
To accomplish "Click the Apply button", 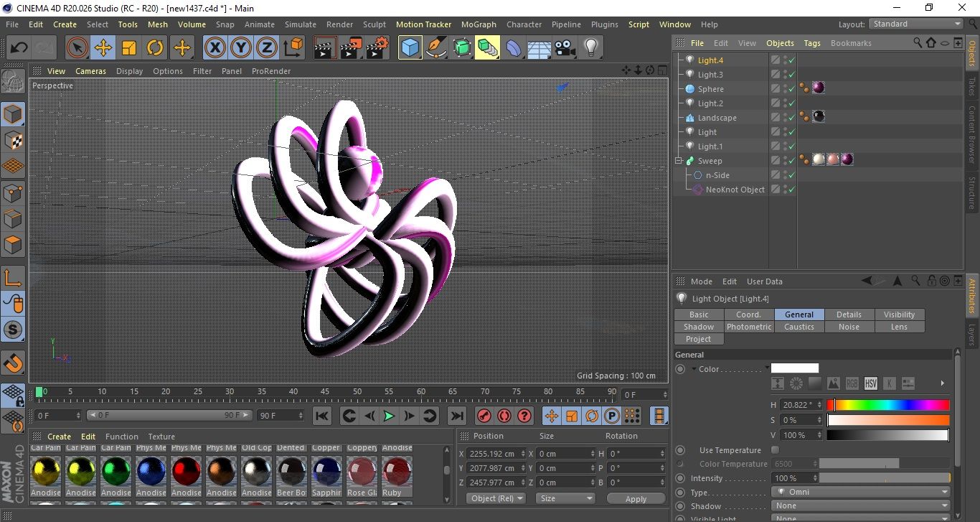I will tap(636, 498).
